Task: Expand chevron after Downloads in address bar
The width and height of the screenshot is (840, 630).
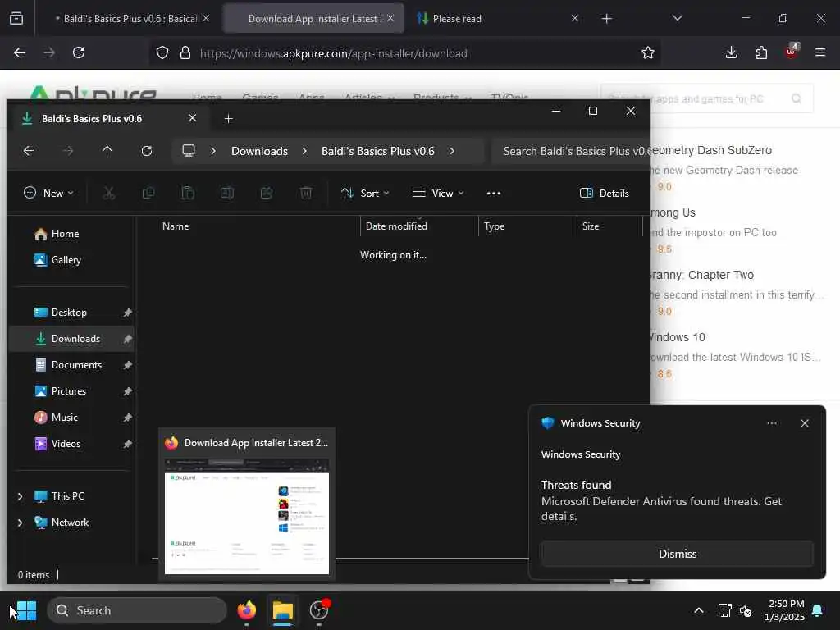Action: 304,151
